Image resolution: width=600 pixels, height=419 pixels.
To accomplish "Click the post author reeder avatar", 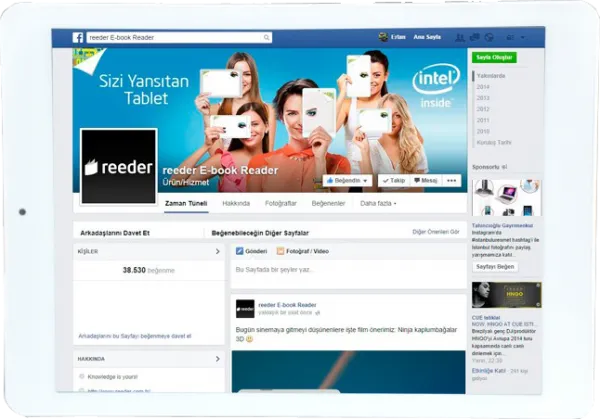I will [x=245, y=309].
